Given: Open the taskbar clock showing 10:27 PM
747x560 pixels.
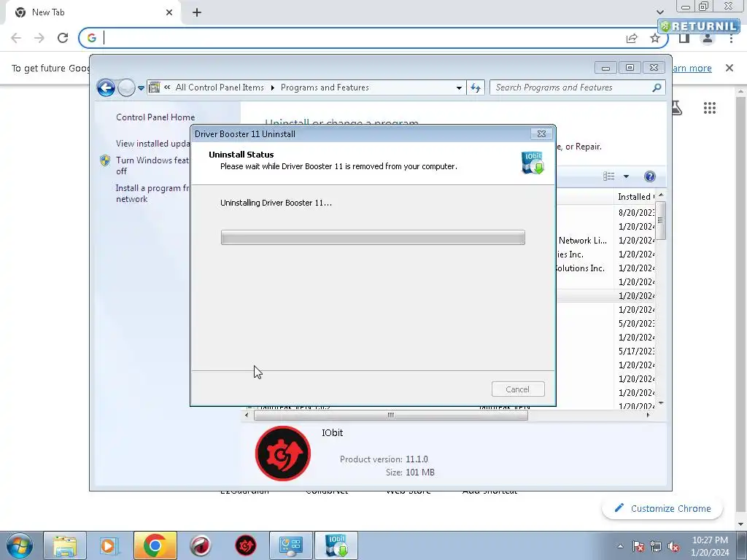Looking at the screenshot, I should point(710,546).
